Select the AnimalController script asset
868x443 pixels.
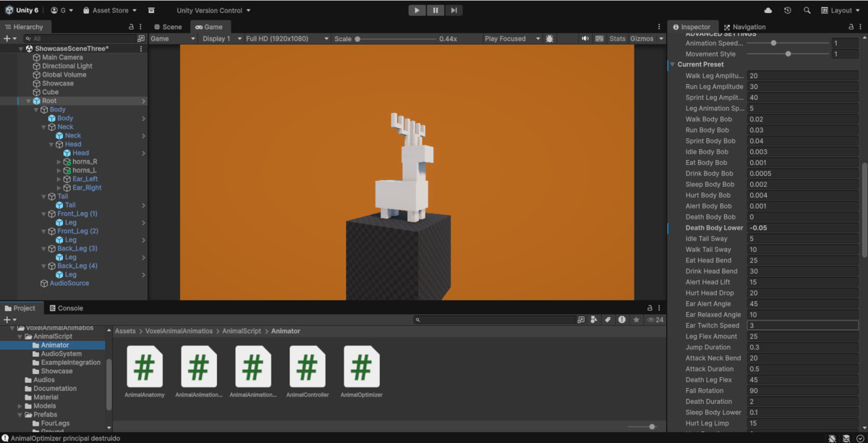(x=307, y=369)
